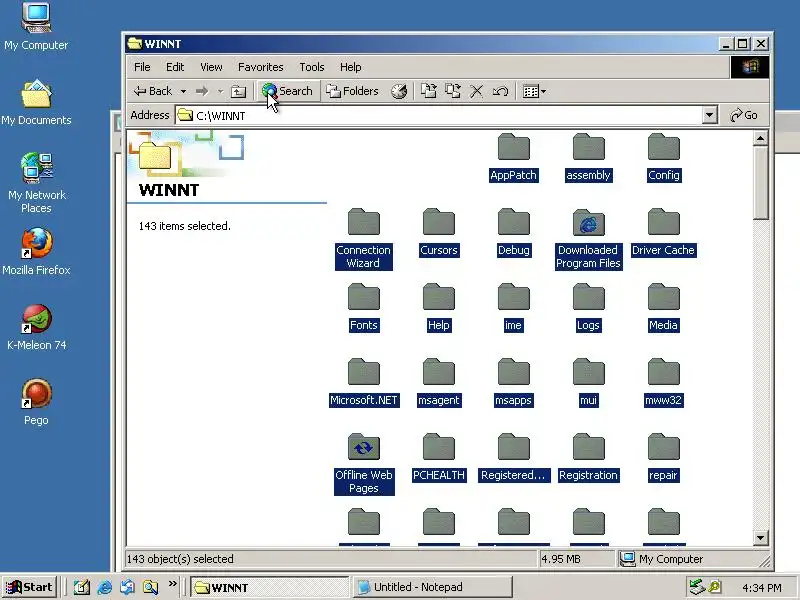Screen dimensions: 800x600
Task: Click the scrollbar up arrow
Action: 760,138
